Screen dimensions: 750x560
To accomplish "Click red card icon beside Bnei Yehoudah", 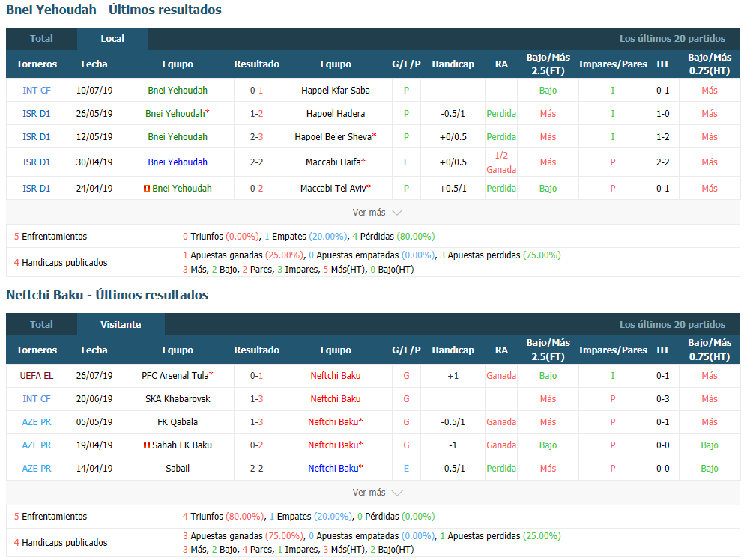I will coord(147,189).
